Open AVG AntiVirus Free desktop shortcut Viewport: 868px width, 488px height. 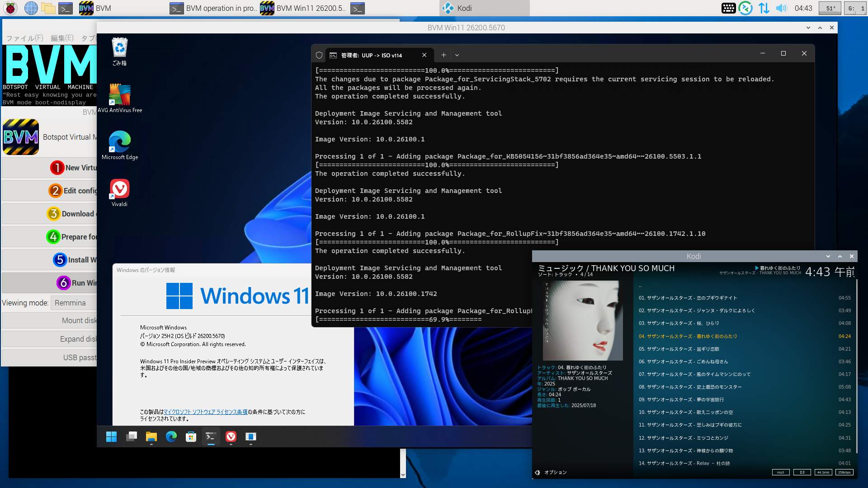(120, 98)
